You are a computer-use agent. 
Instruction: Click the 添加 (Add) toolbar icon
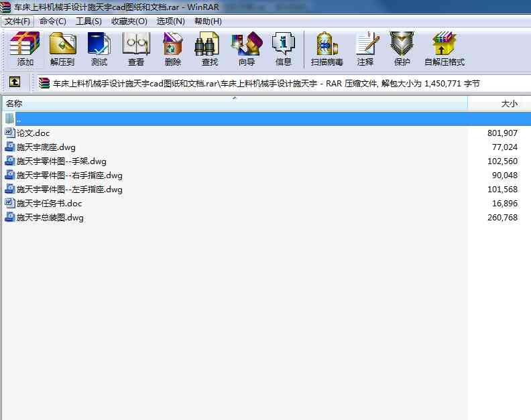(x=25, y=44)
